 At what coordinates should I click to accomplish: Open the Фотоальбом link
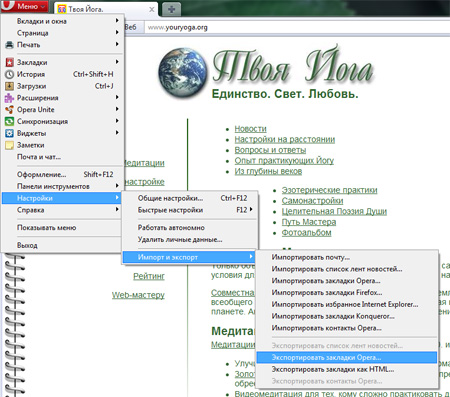coord(306,233)
